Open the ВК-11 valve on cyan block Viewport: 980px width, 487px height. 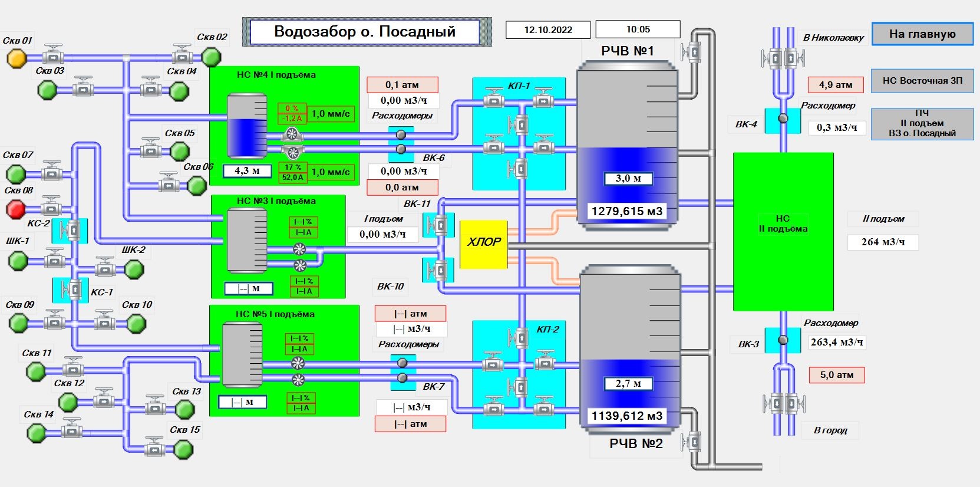click(x=439, y=225)
